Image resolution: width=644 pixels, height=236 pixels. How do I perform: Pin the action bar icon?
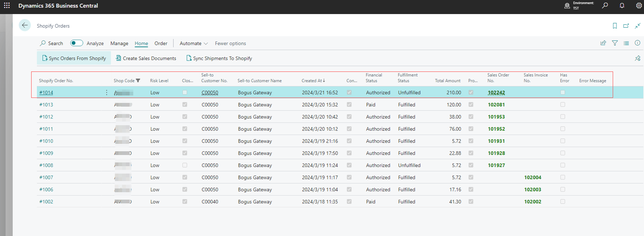(637, 58)
